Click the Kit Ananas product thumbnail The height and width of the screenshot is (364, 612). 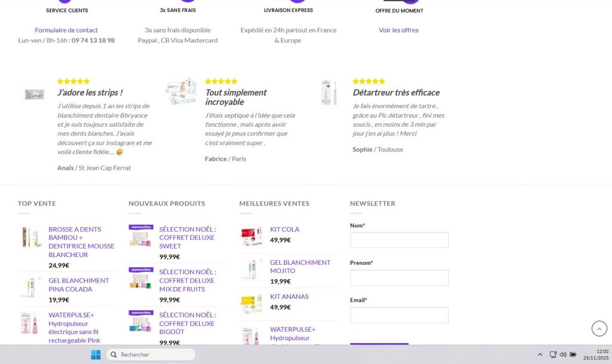(x=252, y=304)
